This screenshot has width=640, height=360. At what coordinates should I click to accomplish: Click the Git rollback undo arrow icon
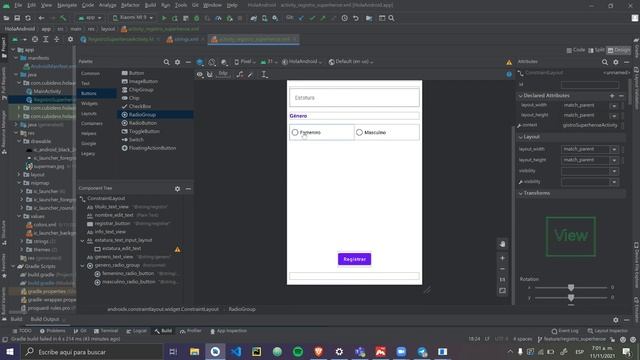(x=356, y=18)
